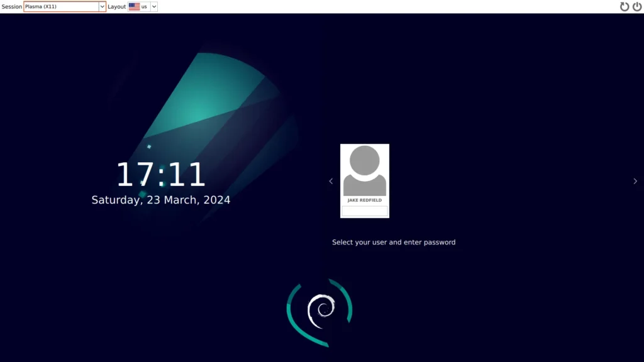Go to previous user with left chevron

click(x=331, y=181)
